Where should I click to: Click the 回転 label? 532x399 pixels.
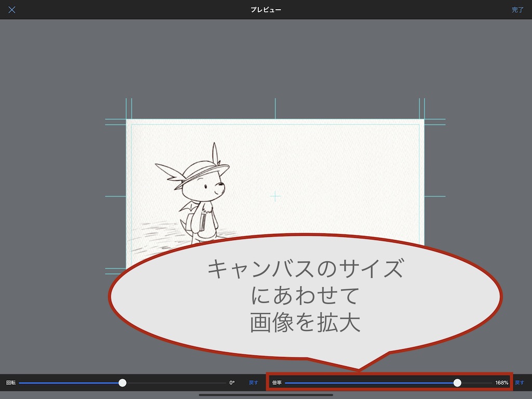click(x=11, y=383)
